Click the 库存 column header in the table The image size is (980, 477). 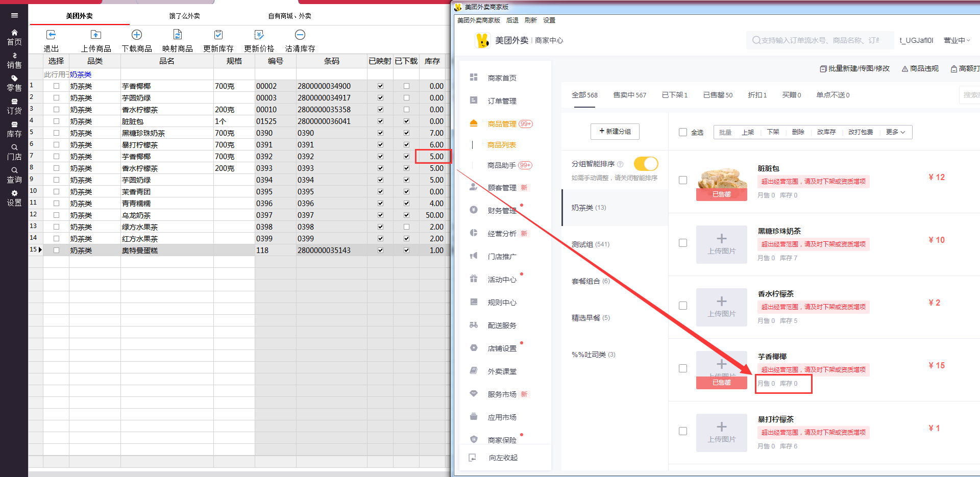432,61
